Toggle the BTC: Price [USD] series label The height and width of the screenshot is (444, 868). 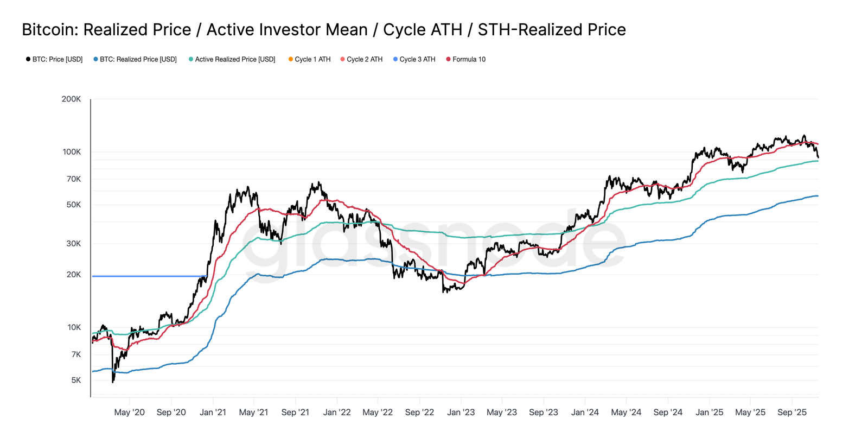58,59
